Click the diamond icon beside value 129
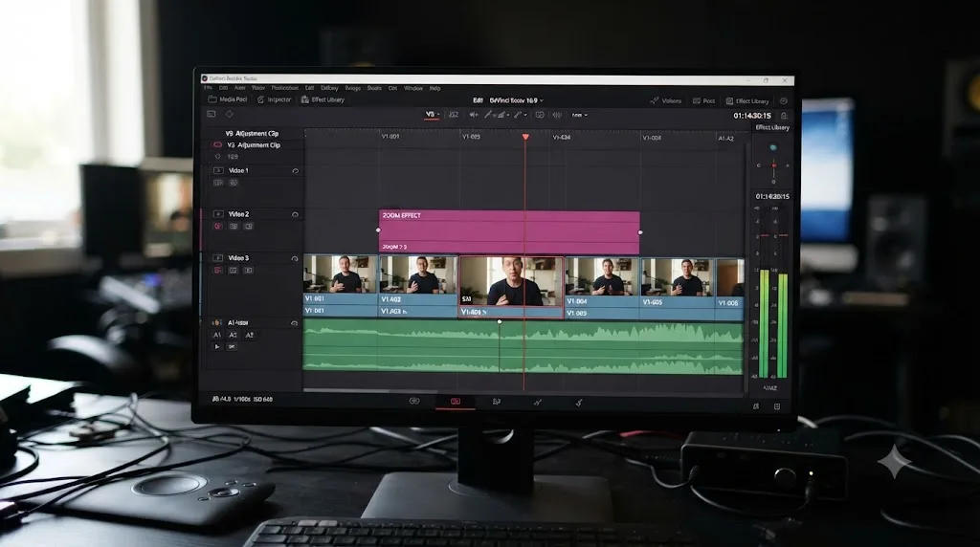The image size is (980, 547). coord(217,157)
